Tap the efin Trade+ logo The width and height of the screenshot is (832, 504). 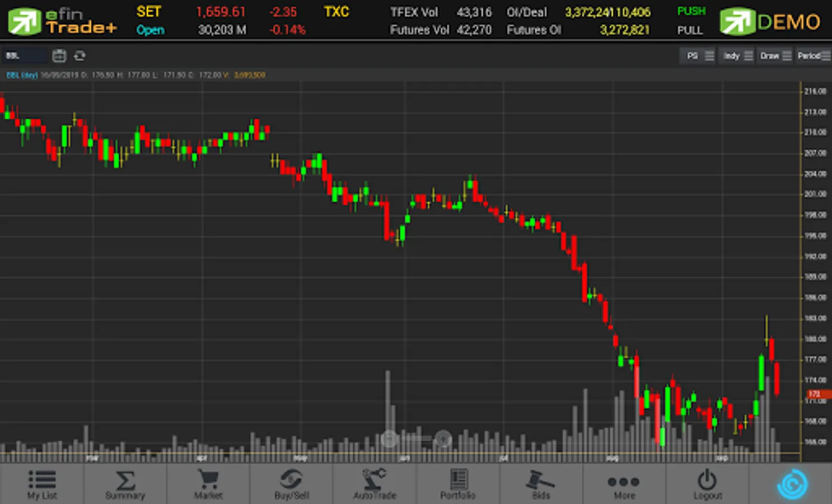(62, 21)
